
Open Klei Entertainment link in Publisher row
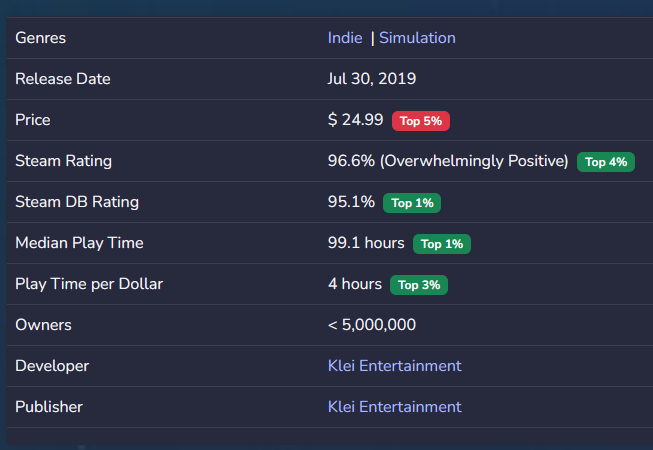[394, 407]
